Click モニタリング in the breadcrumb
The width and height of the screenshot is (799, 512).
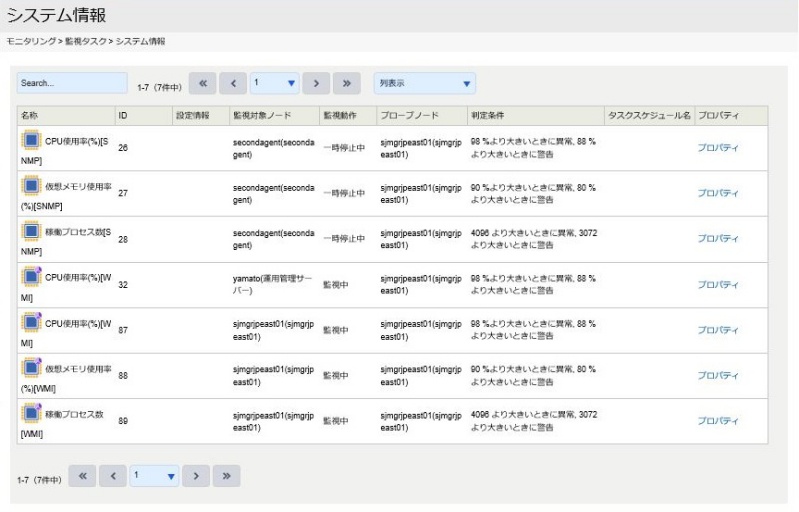pos(31,41)
